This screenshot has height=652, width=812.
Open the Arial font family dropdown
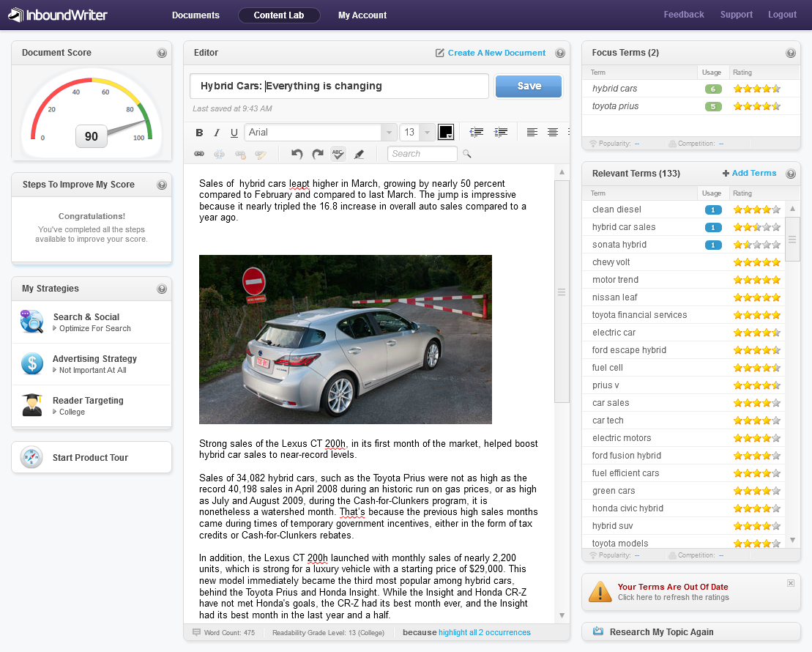pos(389,133)
